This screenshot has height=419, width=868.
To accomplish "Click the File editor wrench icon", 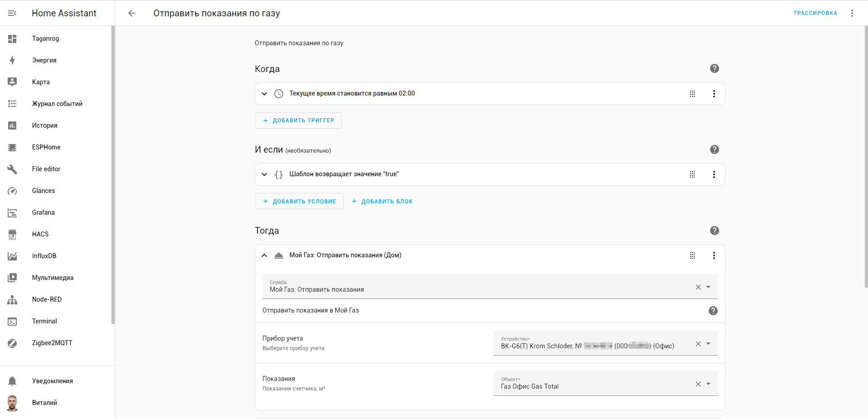I will coord(12,169).
